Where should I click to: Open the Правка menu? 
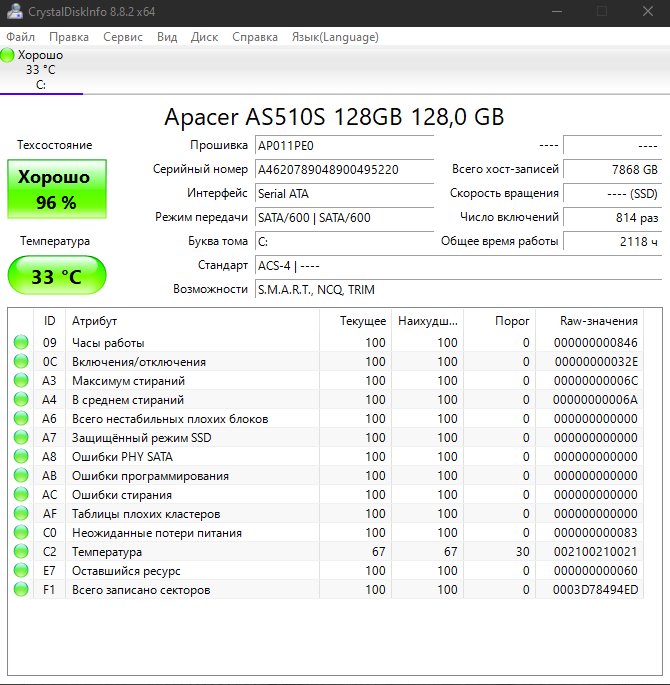(x=69, y=37)
